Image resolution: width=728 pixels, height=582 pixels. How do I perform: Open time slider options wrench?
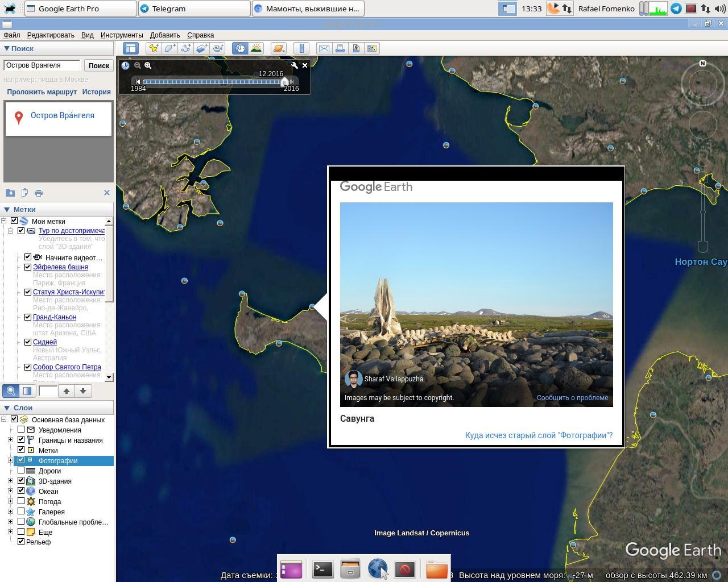295,65
